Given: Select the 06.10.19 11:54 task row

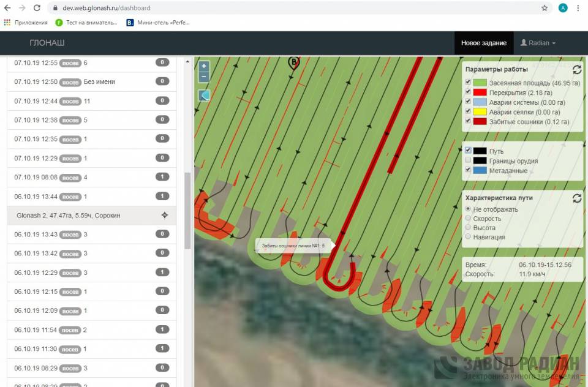Looking at the screenshot, I should pyautogui.click(x=91, y=329).
